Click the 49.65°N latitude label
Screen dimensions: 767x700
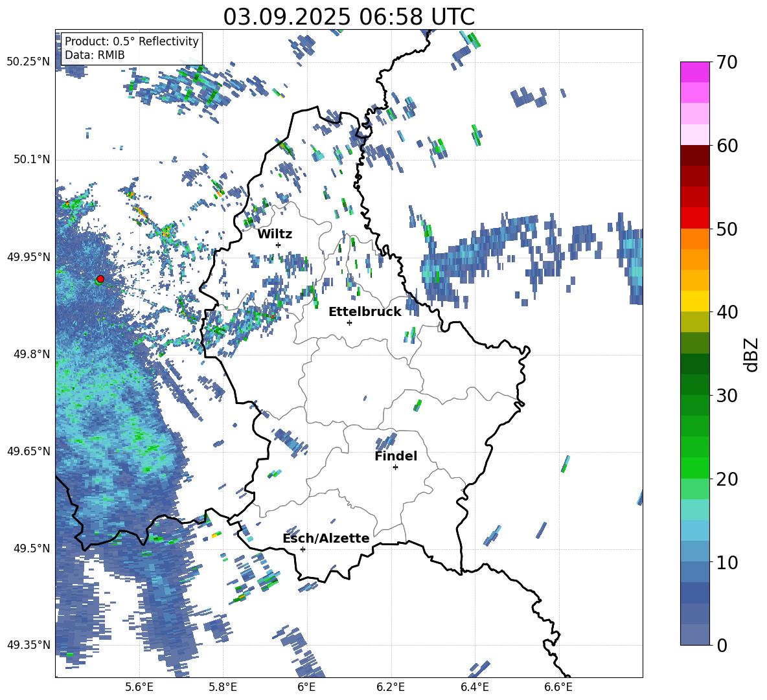pyautogui.click(x=29, y=451)
